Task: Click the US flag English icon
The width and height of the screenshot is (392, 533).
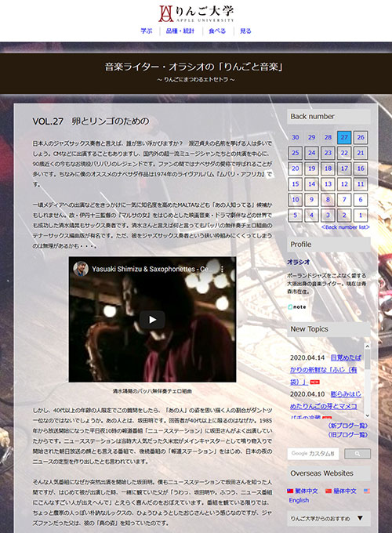Action: coord(367,491)
